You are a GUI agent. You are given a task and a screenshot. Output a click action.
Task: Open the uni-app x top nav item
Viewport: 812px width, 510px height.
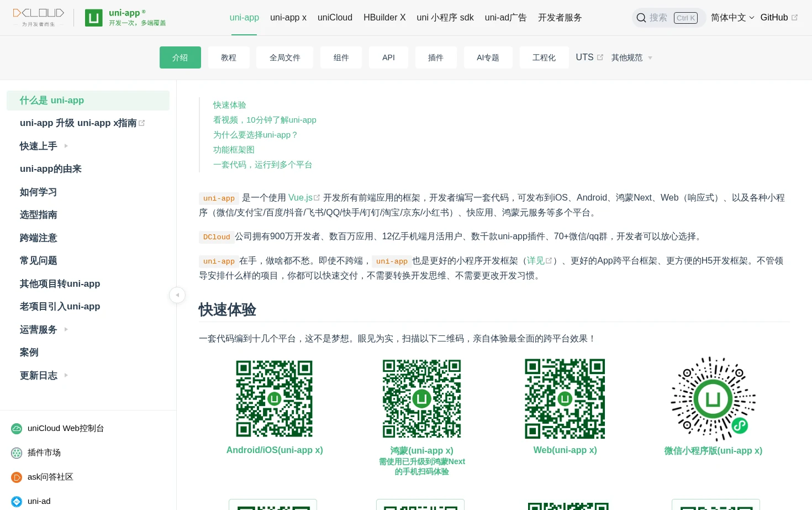[288, 18]
